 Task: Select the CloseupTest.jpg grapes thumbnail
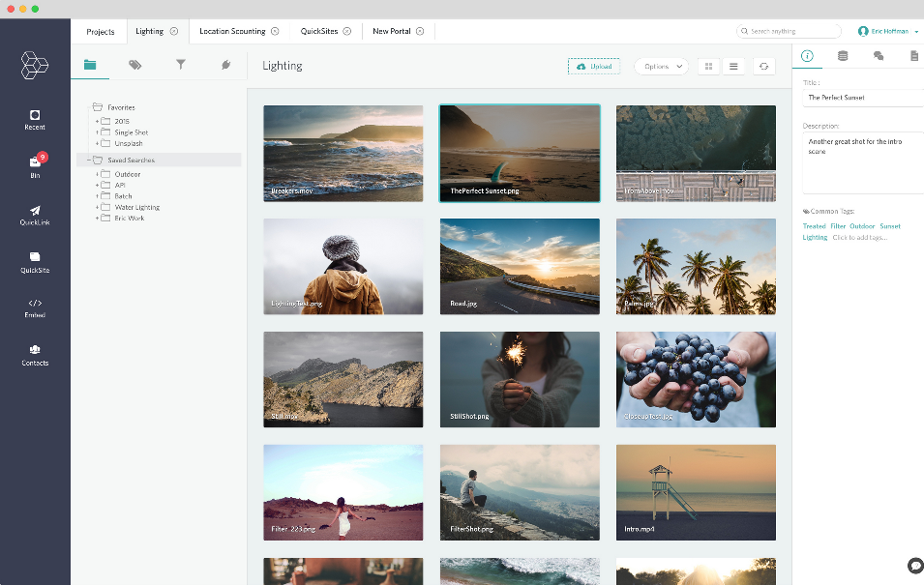coord(696,379)
